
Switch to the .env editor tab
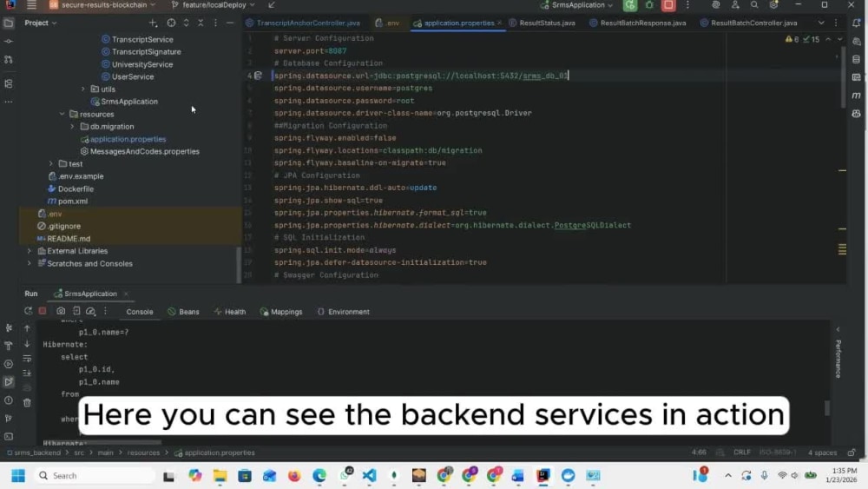(x=387, y=23)
